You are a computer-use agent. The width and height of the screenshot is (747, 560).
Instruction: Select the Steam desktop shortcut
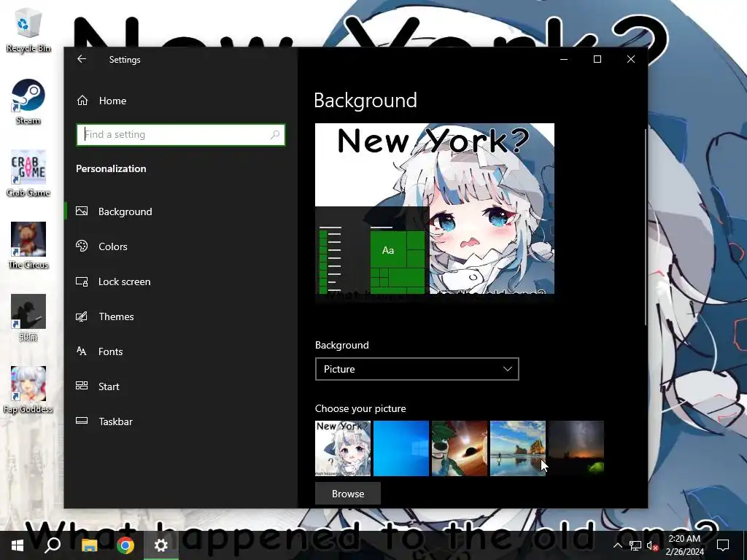pos(28,102)
